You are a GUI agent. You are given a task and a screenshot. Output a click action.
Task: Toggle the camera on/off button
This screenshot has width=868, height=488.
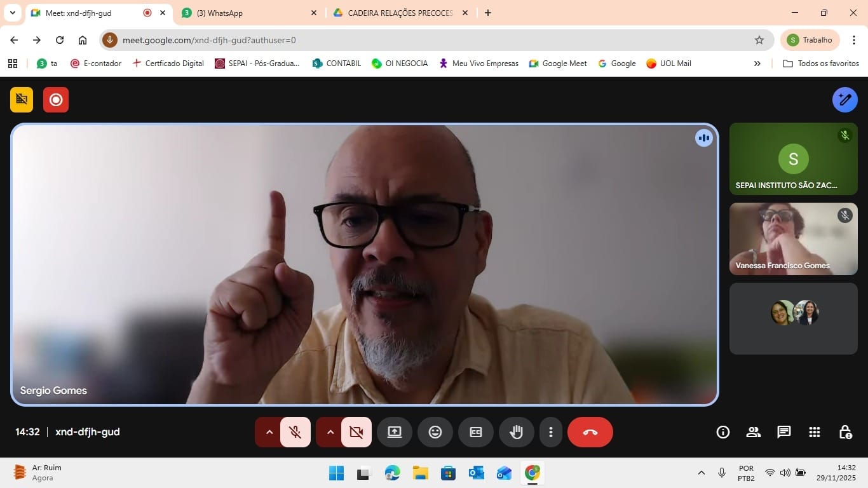tap(356, 432)
